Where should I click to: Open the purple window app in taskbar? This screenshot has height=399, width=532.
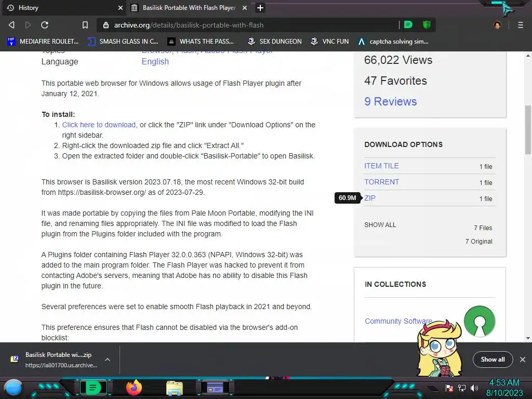coord(215,388)
